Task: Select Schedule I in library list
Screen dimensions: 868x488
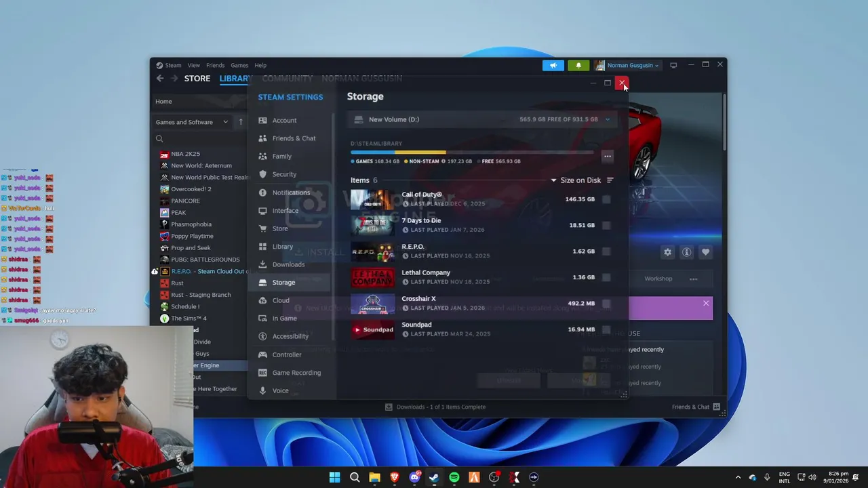Action: [184, 306]
